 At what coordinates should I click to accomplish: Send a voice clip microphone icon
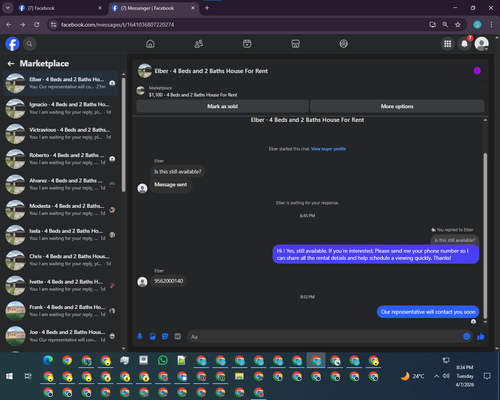point(140,336)
